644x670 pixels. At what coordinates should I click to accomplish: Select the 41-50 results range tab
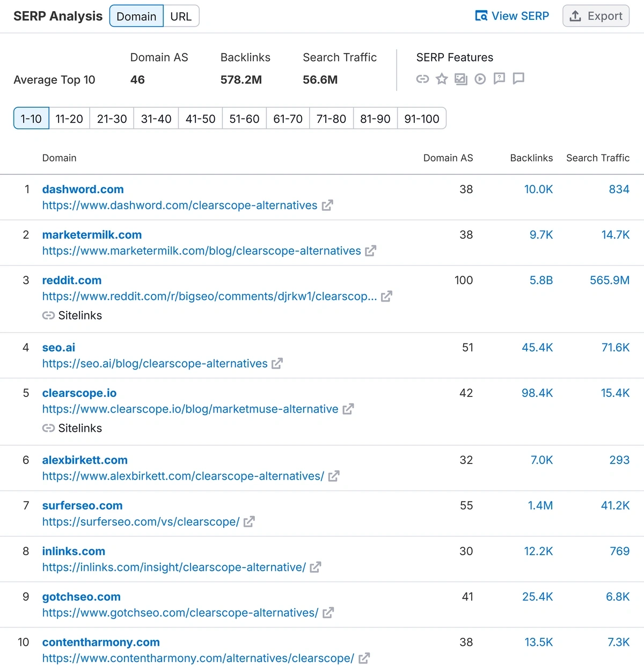click(201, 119)
